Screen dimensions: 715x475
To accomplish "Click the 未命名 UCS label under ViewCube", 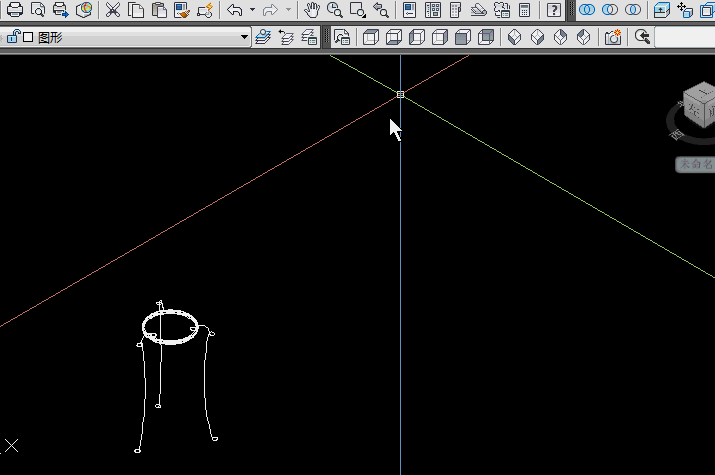I will [696, 163].
